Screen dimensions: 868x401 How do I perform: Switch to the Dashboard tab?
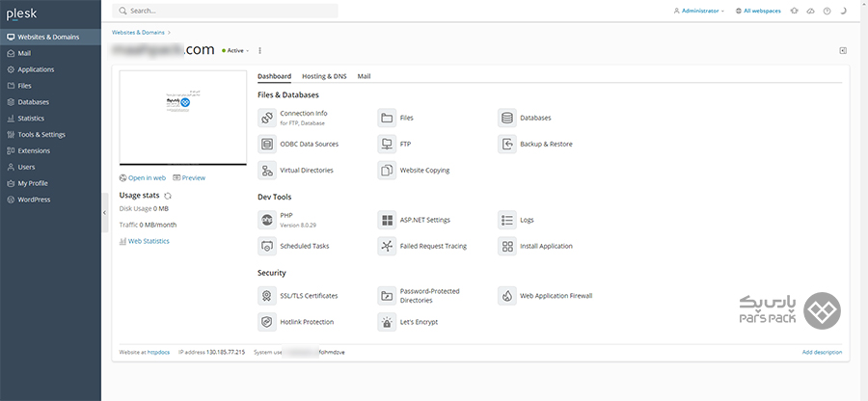click(x=275, y=76)
